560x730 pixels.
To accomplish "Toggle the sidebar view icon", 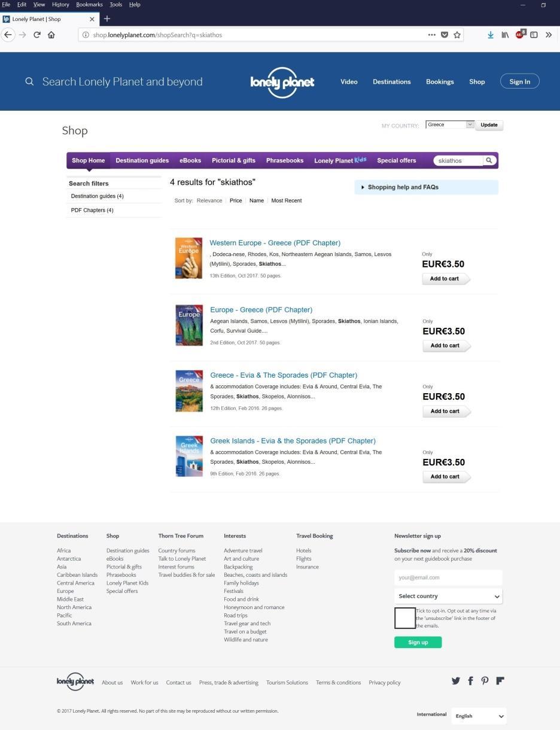I will tap(534, 35).
